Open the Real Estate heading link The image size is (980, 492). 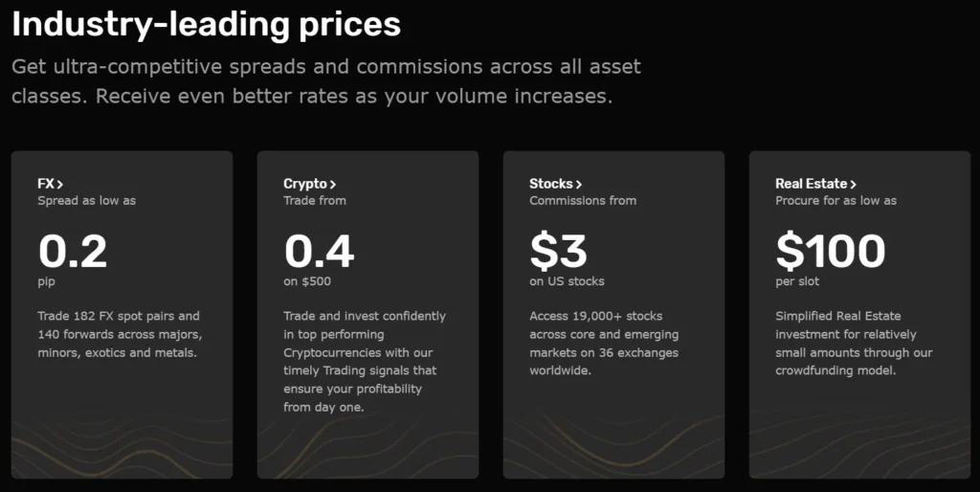(x=811, y=184)
